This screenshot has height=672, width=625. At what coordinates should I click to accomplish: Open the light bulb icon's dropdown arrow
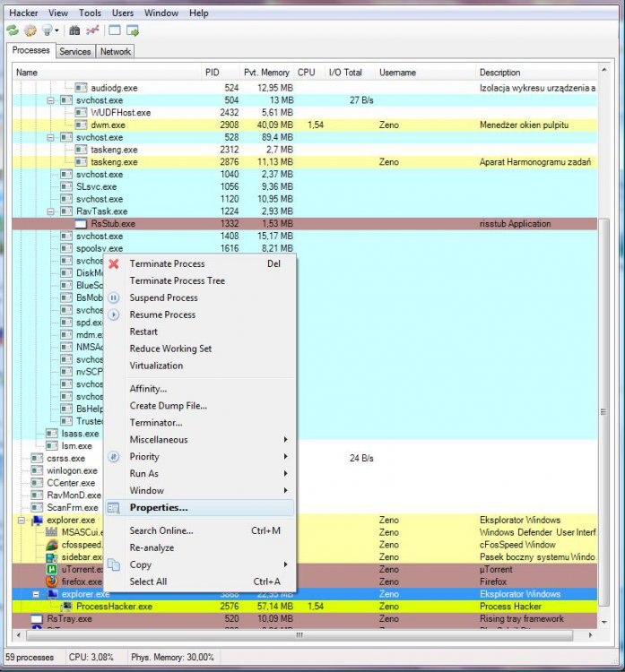pos(56,30)
